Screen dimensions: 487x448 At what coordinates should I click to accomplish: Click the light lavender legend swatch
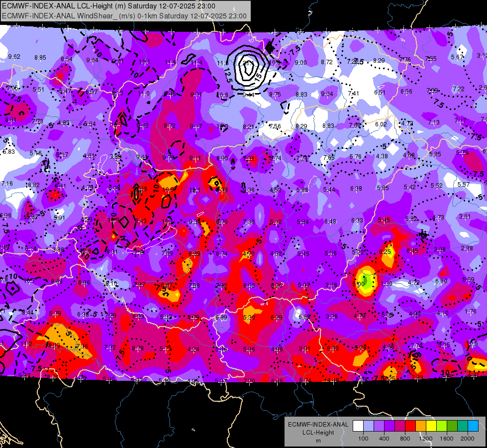click(368, 426)
